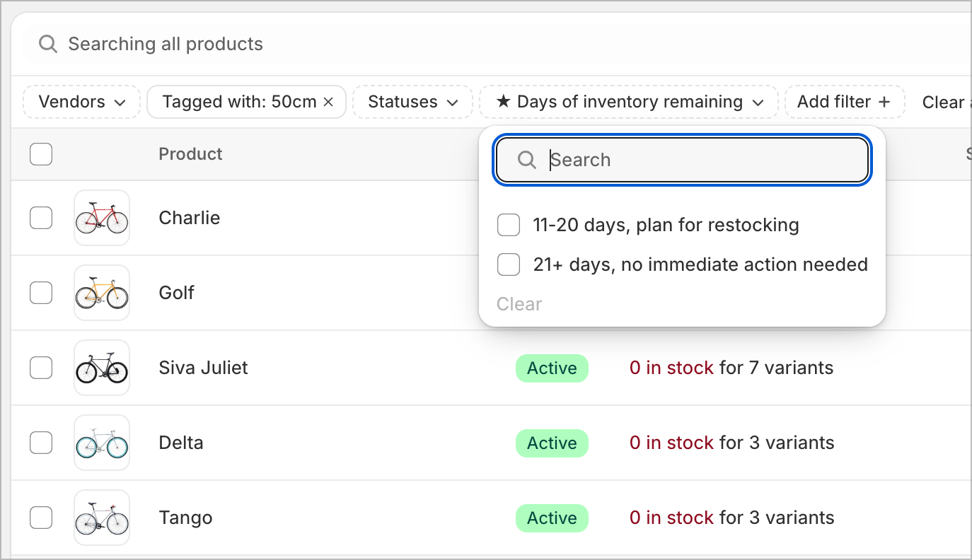
Task: Remove the Tagged with: 50cm filter
Action: [x=328, y=101]
